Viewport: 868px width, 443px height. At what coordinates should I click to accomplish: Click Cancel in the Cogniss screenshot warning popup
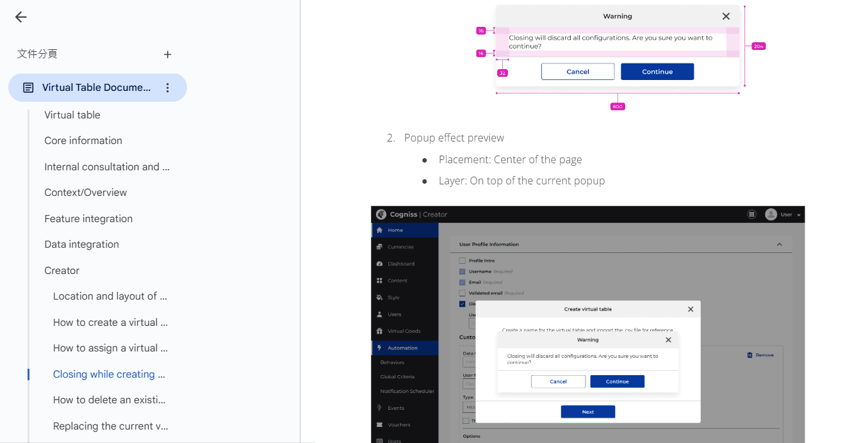(x=558, y=382)
